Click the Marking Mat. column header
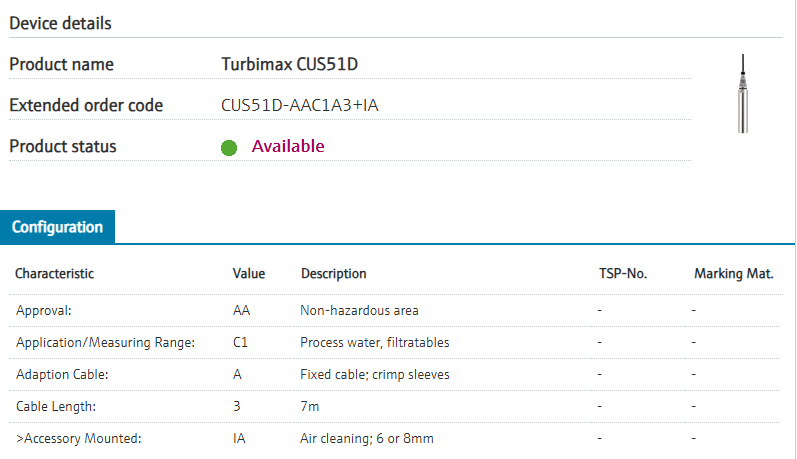797x459 pixels. [733, 273]
